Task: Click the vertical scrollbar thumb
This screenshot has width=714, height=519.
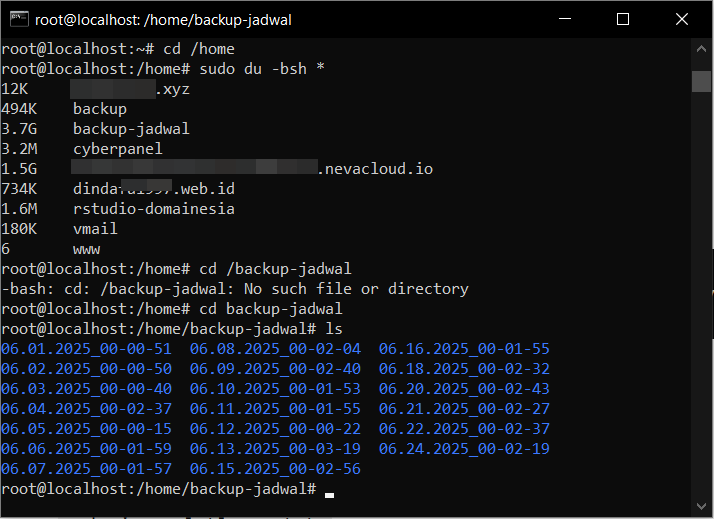Action: (x=701, y=81)
